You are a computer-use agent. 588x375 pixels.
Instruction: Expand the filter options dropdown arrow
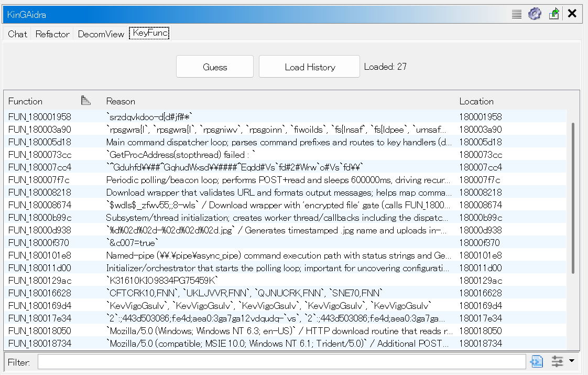point(572,361)
